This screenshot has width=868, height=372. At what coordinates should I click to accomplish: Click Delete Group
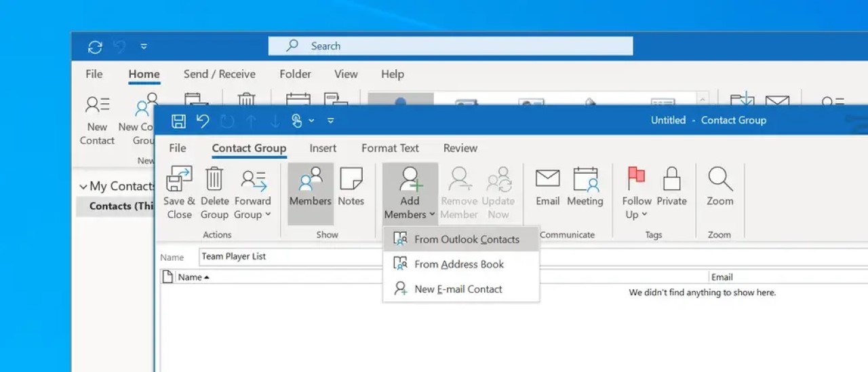[214, 193]
